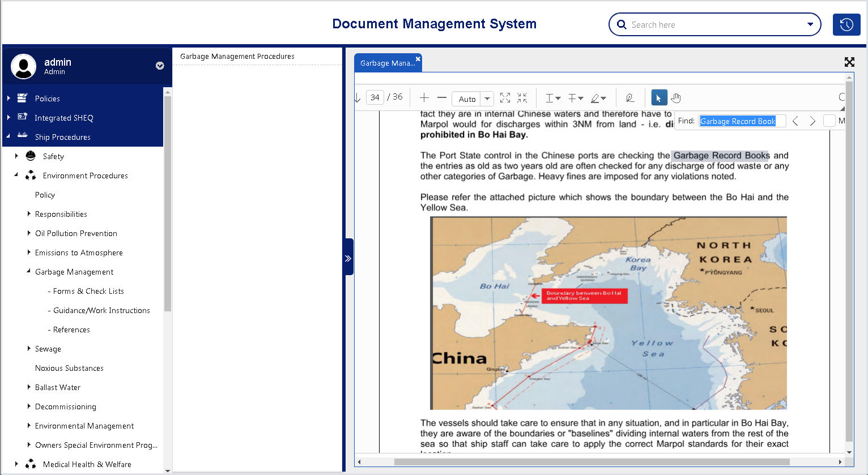
Task: Expand the Policies tree node arrow
Action: point(8,98)
